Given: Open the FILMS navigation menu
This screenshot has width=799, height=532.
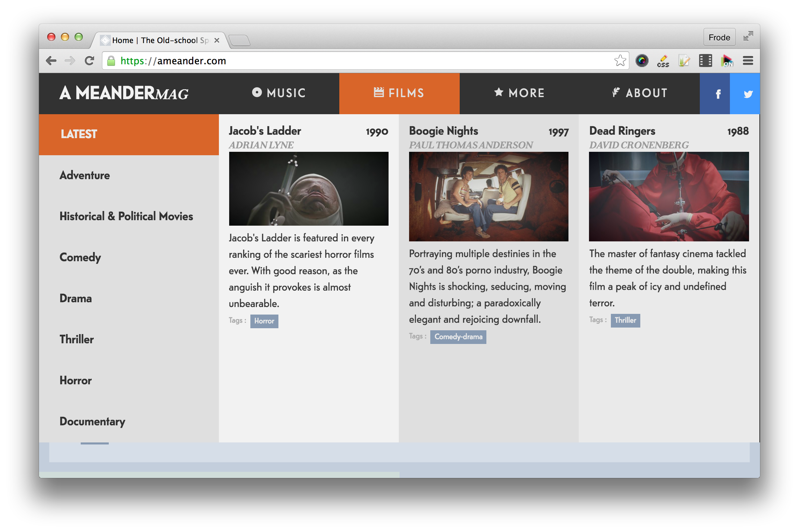Looking at the screenshot, I should tap(399, 93).
